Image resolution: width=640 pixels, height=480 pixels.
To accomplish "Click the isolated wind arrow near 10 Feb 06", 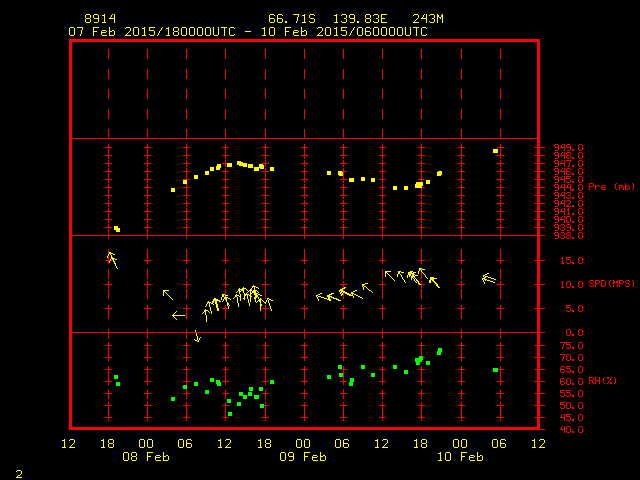I will click(x=489, y=278).
